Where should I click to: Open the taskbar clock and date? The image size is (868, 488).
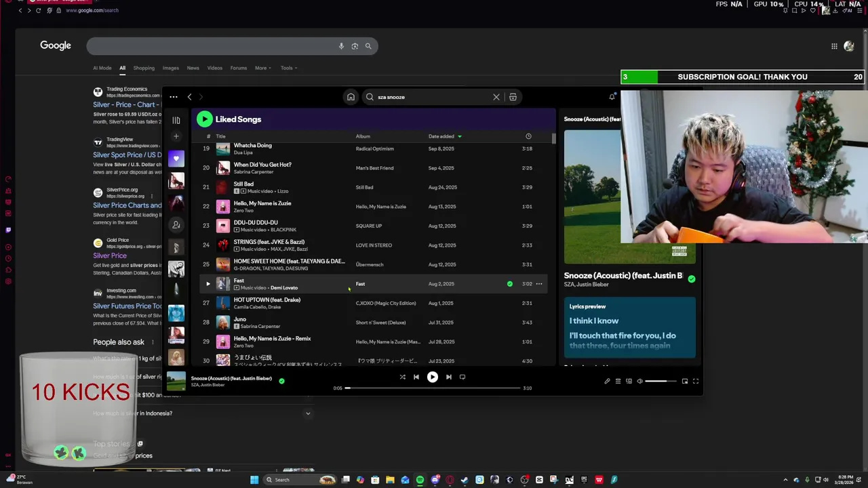pos(845,480)
